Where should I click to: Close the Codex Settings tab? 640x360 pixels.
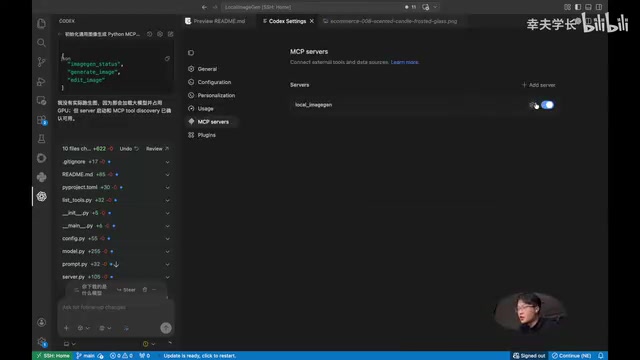312,21
